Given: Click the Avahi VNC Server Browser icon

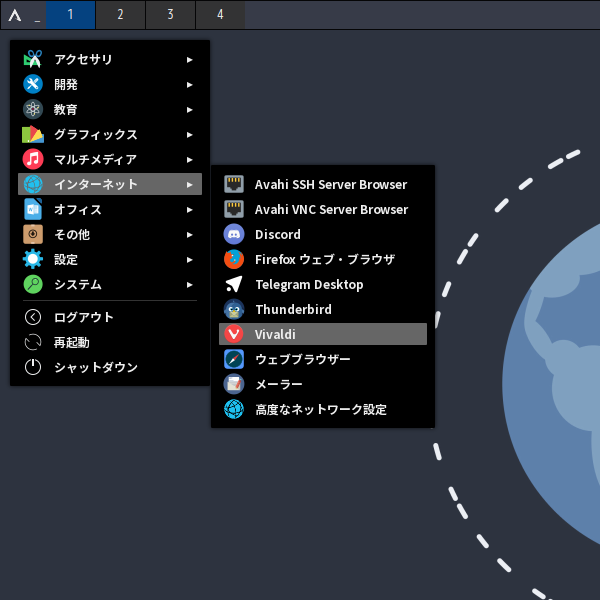Looking at the screenshot, I should click(x=234, y=209).
